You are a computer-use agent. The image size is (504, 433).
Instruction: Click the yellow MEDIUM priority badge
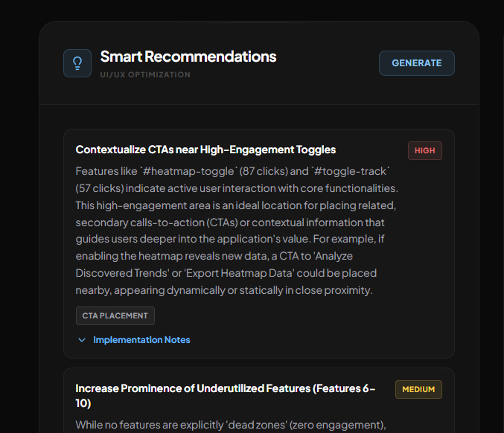[x=418, y=389]
